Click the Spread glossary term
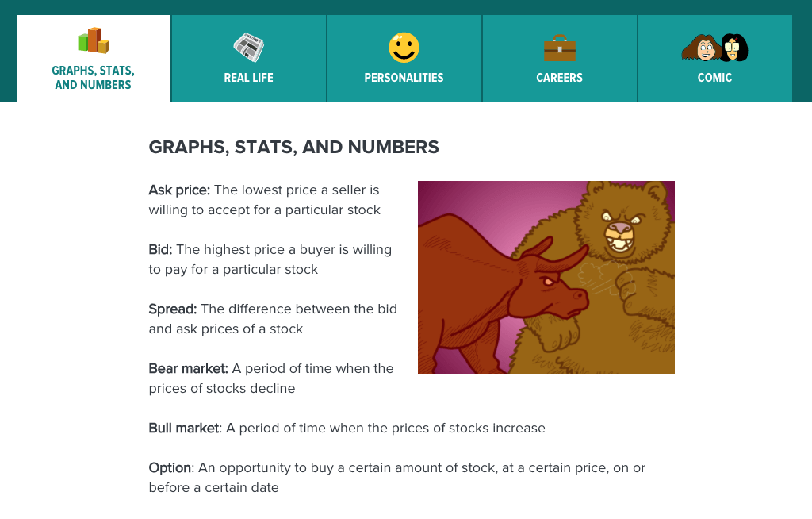This screenshot has width=812, height=519. [x=173, y=309]
